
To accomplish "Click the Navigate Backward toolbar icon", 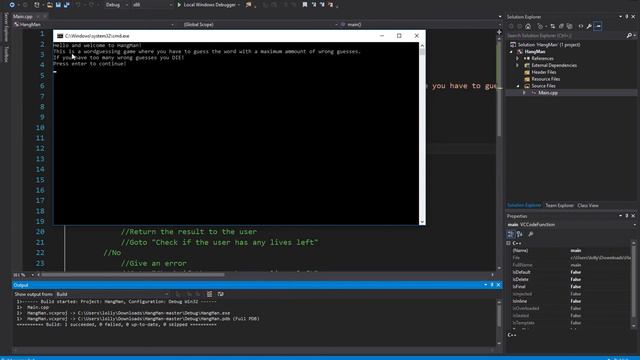I will click(12, 5).
